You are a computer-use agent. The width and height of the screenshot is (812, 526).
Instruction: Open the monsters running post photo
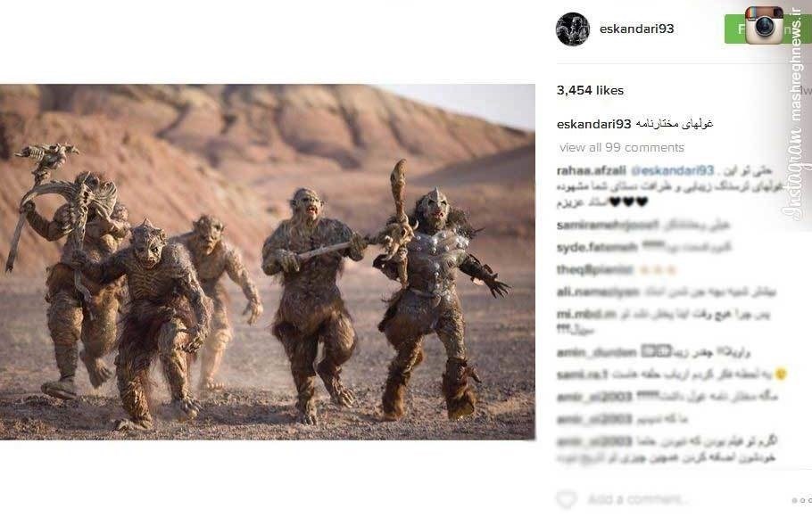click(267, 262)
